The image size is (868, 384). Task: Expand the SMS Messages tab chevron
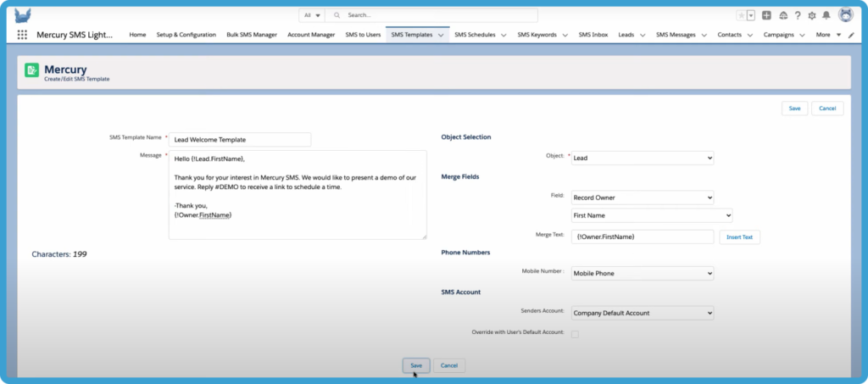[x=704, y=35]
